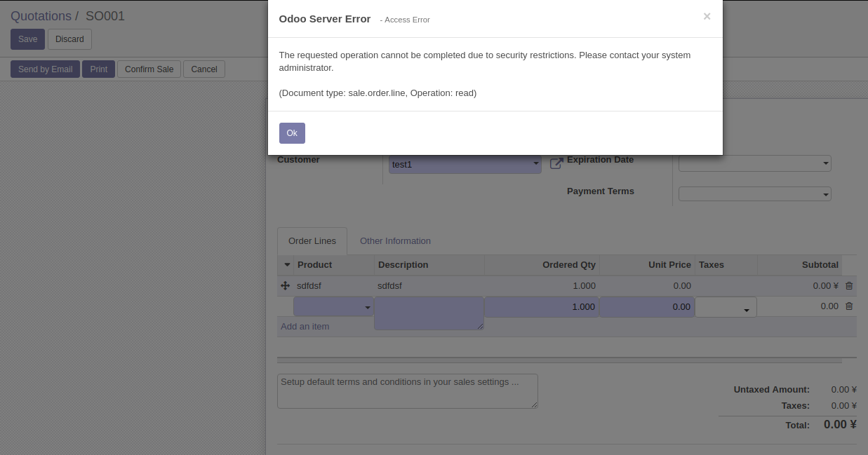This screenshot has width=868, height=455.
Task: Open the Customer test1 dropdown
Action: click(465, 165)
